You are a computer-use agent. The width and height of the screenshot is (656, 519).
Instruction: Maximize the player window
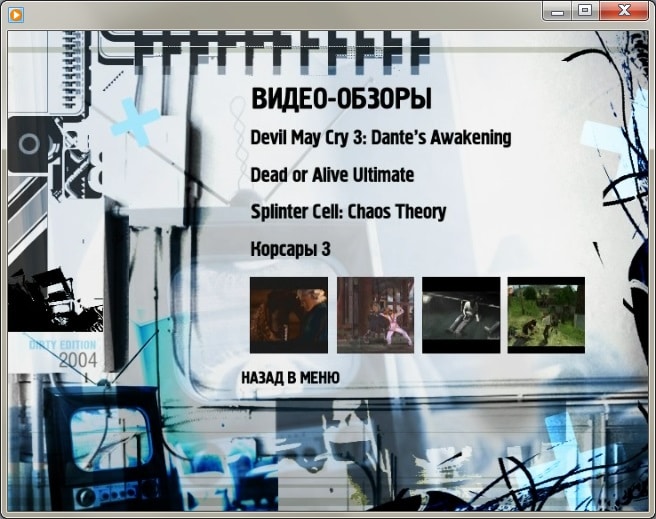585,10
